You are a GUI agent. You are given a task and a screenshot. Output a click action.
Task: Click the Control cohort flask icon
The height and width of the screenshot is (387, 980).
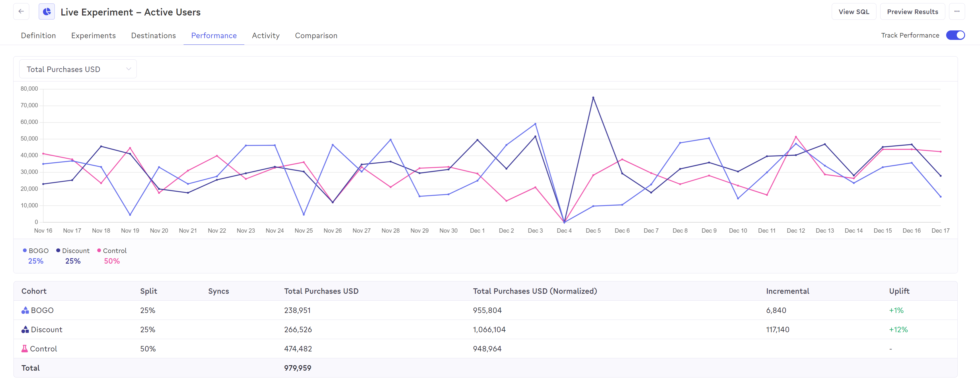click(25, 349)
